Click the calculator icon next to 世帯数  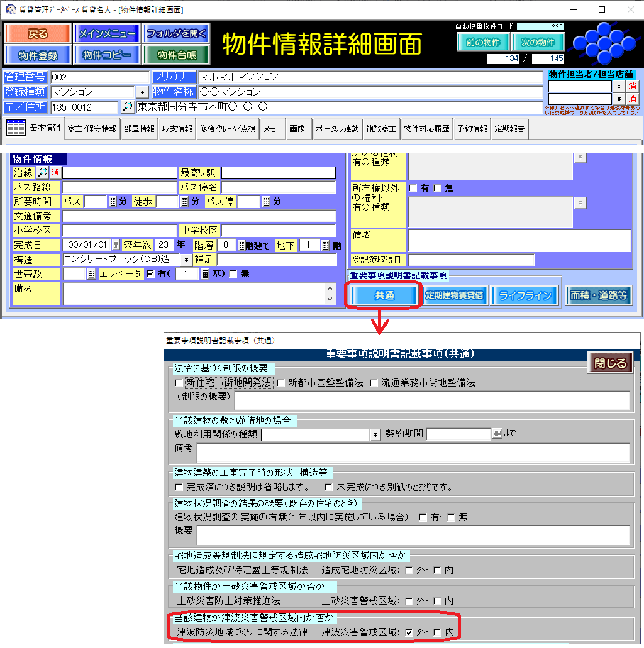[x=92, y=274]
